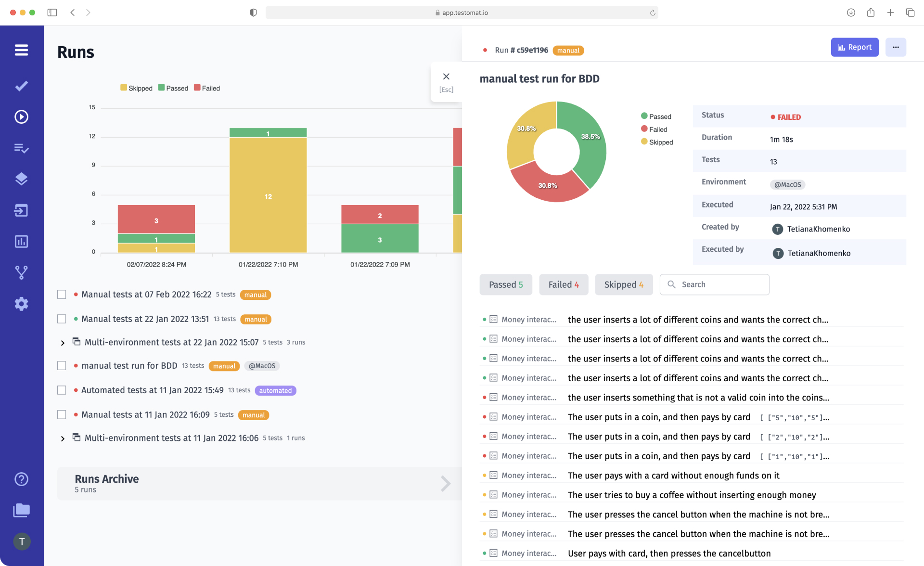Expand Multi-environment tests at 11 Jan 2022
This screenshot has height=566, width=924.
(x=62, y=438)
